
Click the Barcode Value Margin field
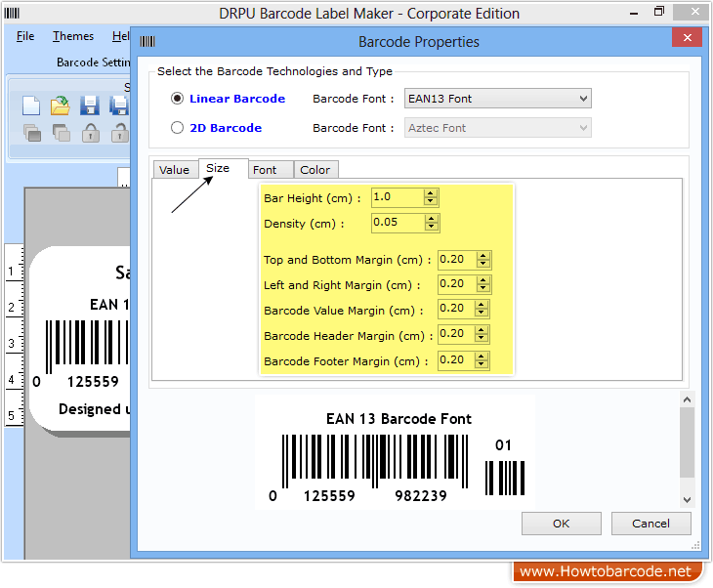456,309
